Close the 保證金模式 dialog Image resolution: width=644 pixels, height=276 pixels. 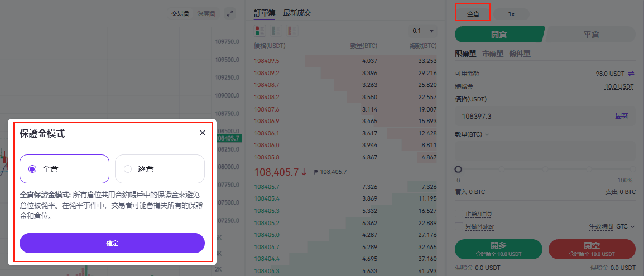pyautogui.click(x=203, y=133)
